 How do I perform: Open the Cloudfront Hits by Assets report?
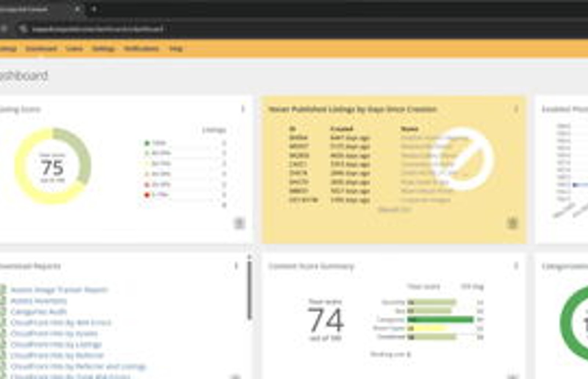(x=54, y=333)
